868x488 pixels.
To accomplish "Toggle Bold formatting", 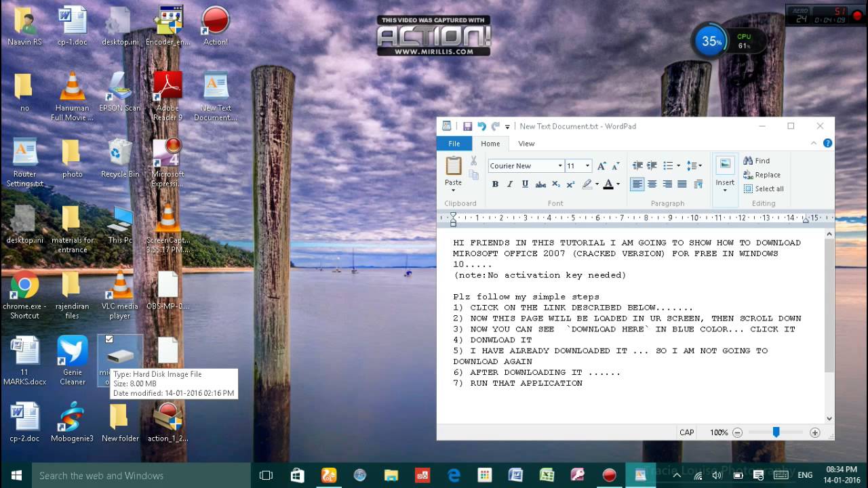I will (x=495, y=184).
